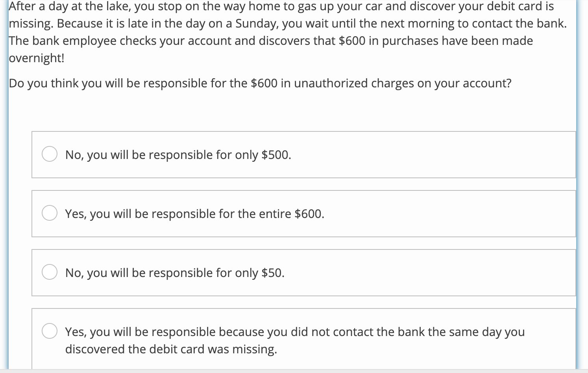This screenshot has height=373, width=588.
Task: Choose the answer about not contacting the bank same day
Action: pos(294,340)
